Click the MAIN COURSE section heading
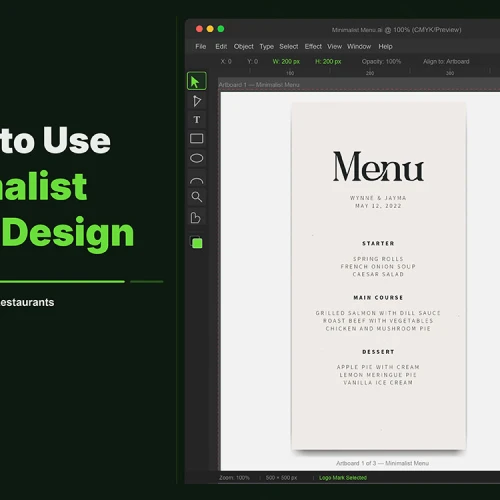The width and height of the screenshot is (500, 500). (x=378, y=297)
